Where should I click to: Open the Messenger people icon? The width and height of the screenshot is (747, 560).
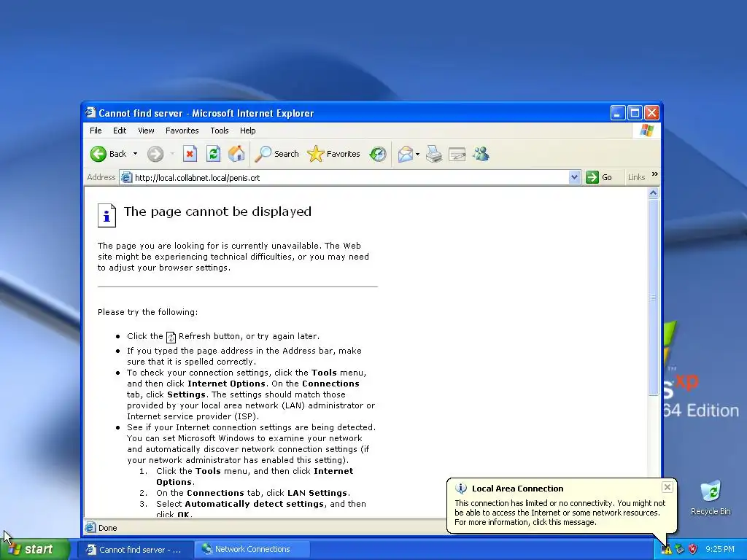pyautogui.click(x=481, y=154)
